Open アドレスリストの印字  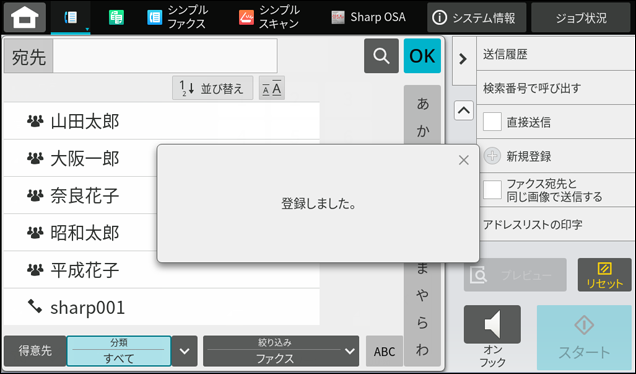(x=556, y=224)
